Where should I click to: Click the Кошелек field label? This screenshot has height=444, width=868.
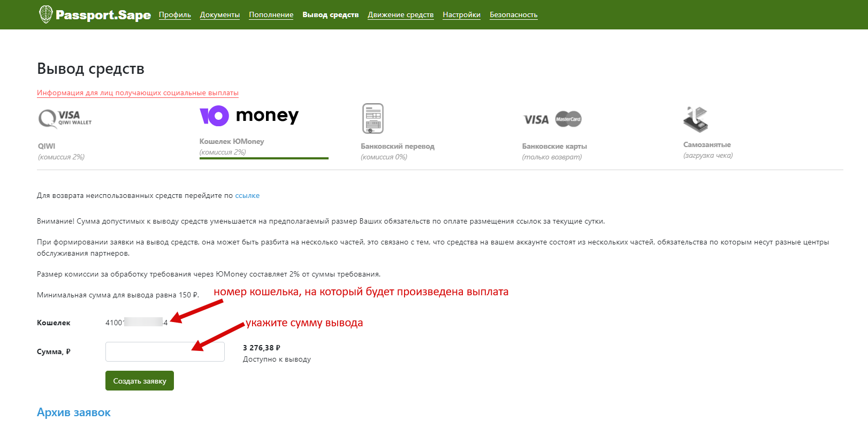[54, 323]
